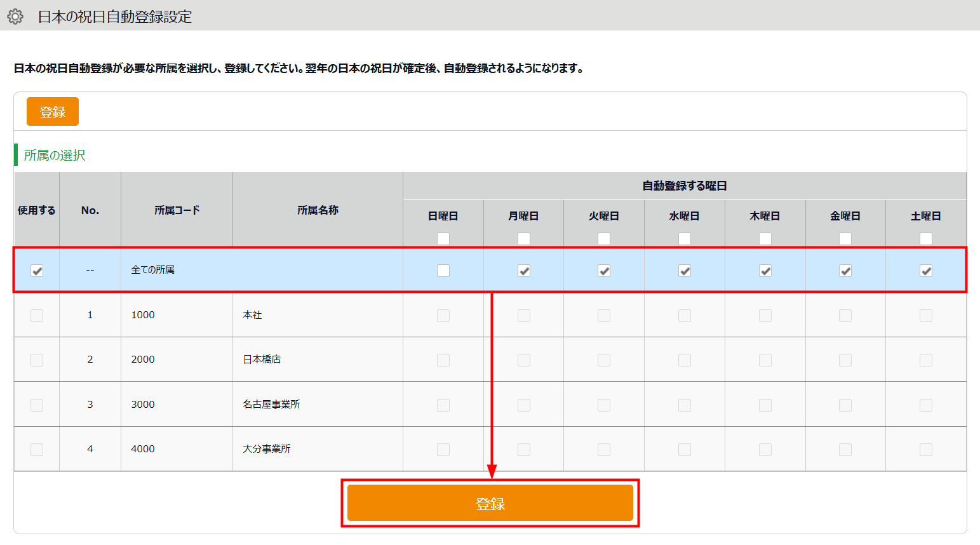Check the 土曜日 column header checkbox
Viewport: 980px width, 545px height.
tap(926, 238)
